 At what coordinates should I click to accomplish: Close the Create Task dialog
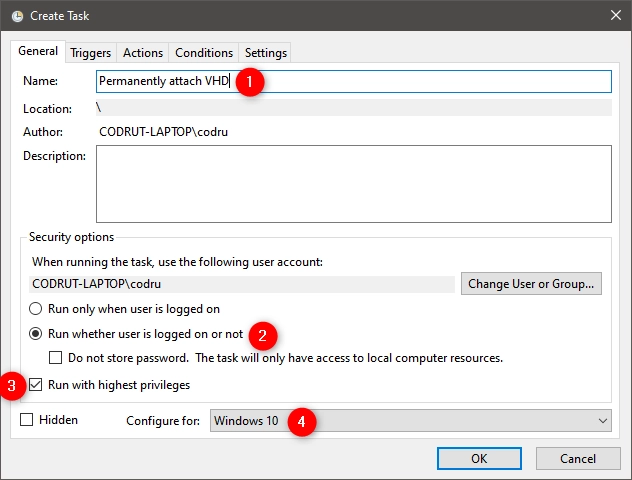615,15
